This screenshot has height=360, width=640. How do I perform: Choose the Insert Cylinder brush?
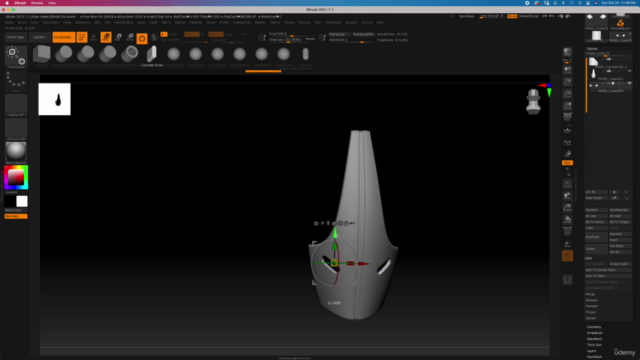coord(64,53)
